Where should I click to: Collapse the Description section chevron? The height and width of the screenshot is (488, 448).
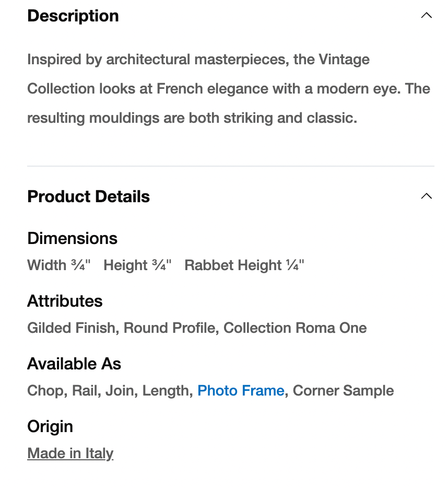(426, 16)
